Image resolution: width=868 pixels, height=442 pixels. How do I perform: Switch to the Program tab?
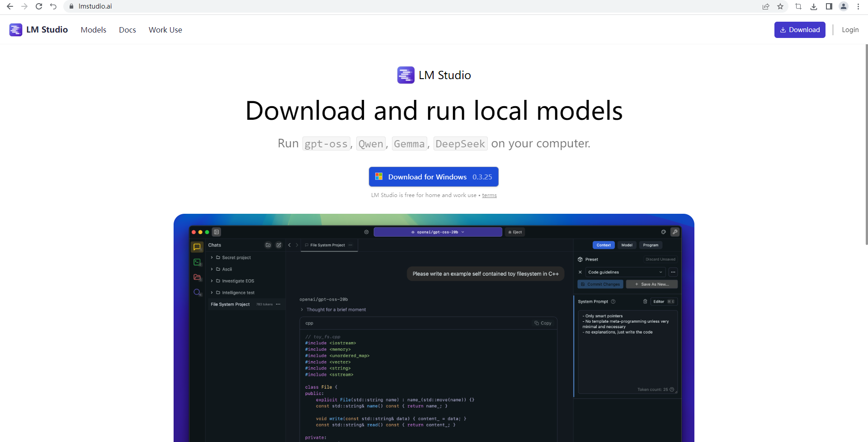tap(651, 245)
